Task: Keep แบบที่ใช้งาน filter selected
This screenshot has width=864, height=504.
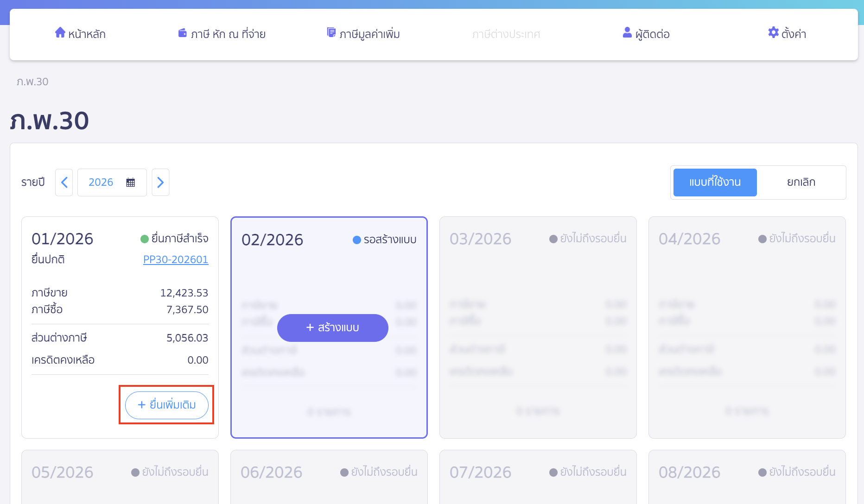Action: point(714,182)
